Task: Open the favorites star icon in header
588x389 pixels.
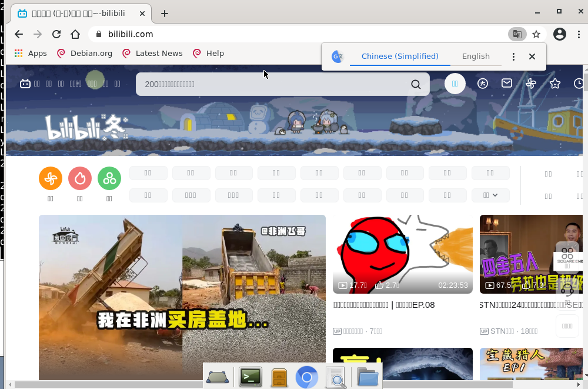Action: tap(555, 84)
